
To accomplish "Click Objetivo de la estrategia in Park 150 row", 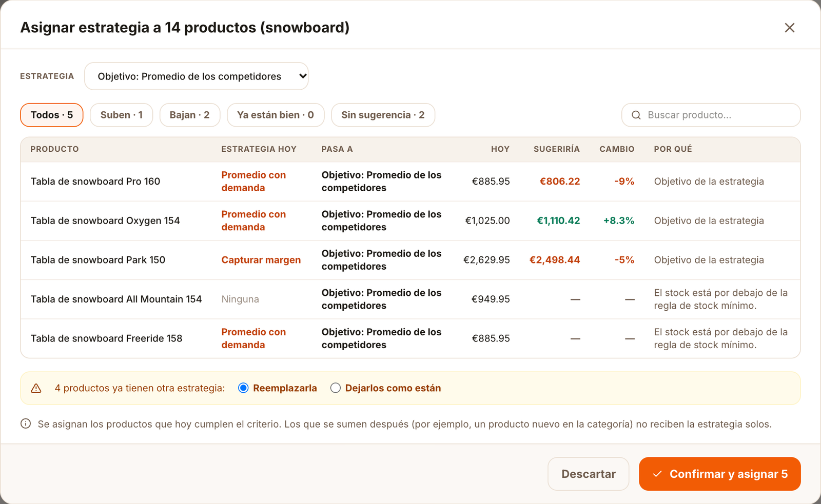I will pos(709,260).
